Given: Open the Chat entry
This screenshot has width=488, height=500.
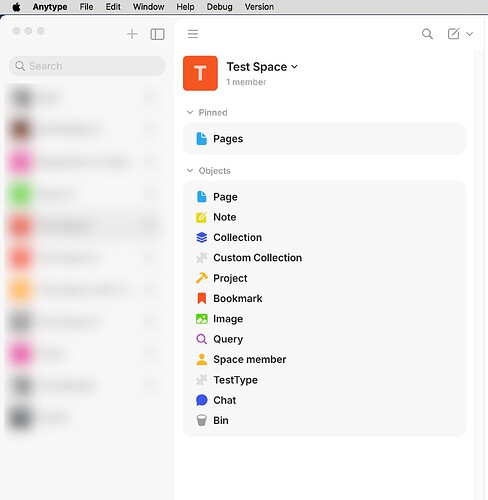Looking at the screenshot, I should [x=324, y=400].
